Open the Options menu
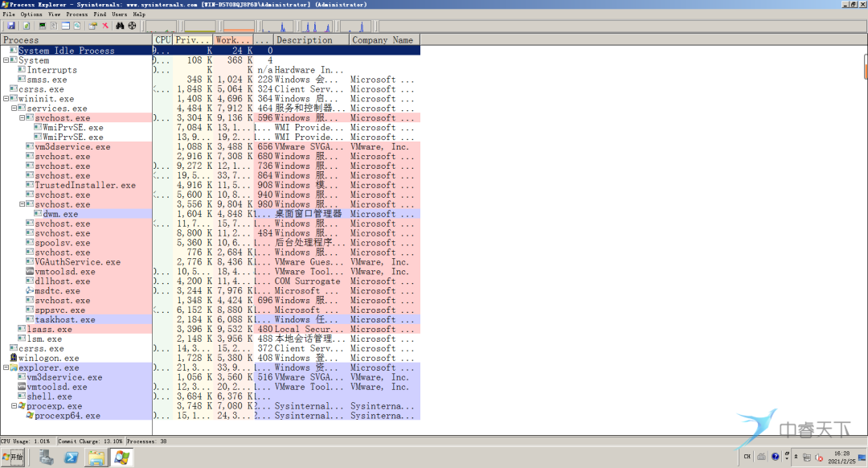This screenshot has width=868, height=468. click(31, 14)
